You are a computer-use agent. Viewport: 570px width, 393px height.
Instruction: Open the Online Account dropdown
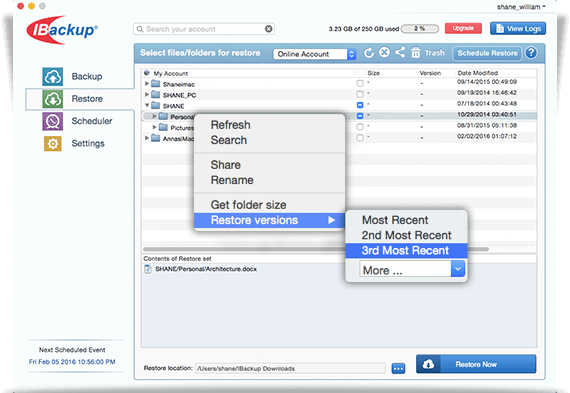coord(314,54)
